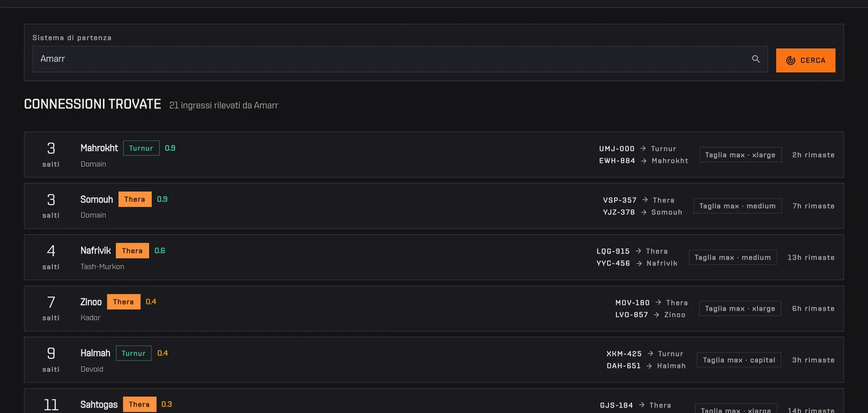
Task: Click the EWH-884 signature code
Action: pos(617,161)
